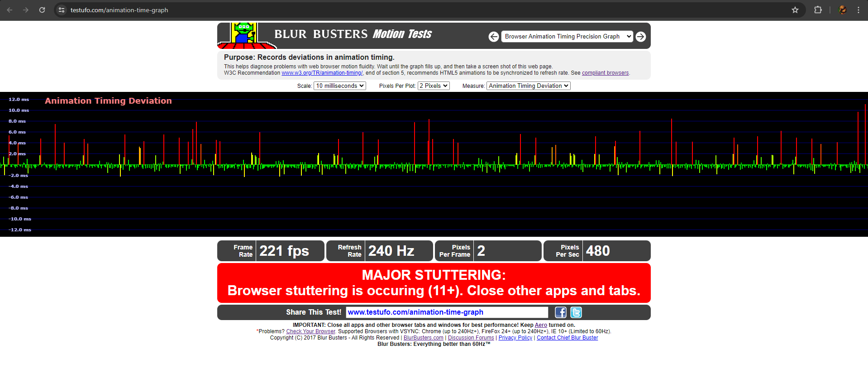The image size is (868, 383).
Task: Open site information icon in address bar
Action: (x=62, y=10)
